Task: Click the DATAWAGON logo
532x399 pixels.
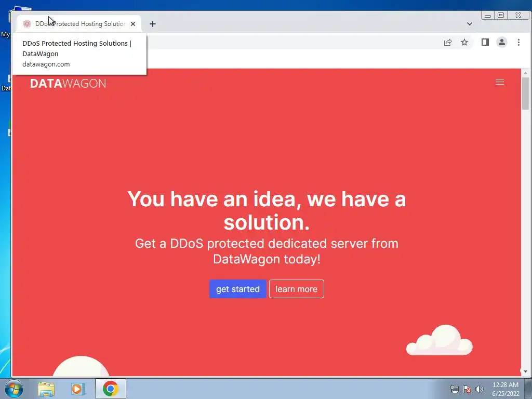Action: [68, 84]
